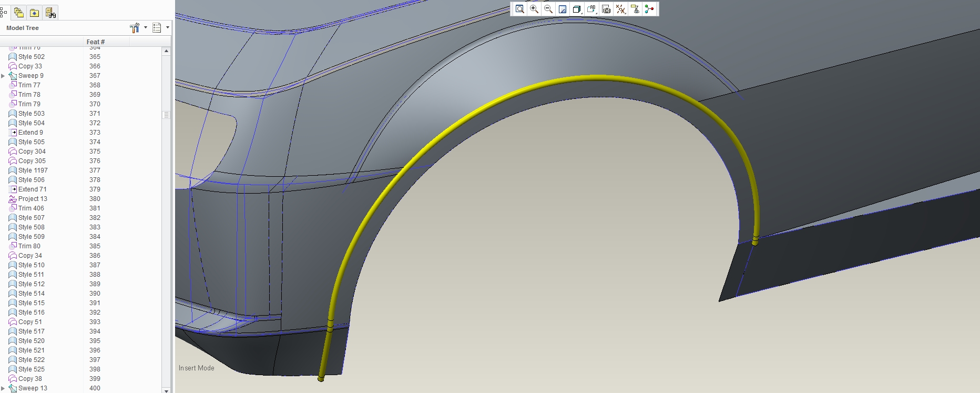Select Sweep 9 feature row
Image resolution: width=980 pixels, height=393 pixels.
pyautogui.click(x=31, y=76)
